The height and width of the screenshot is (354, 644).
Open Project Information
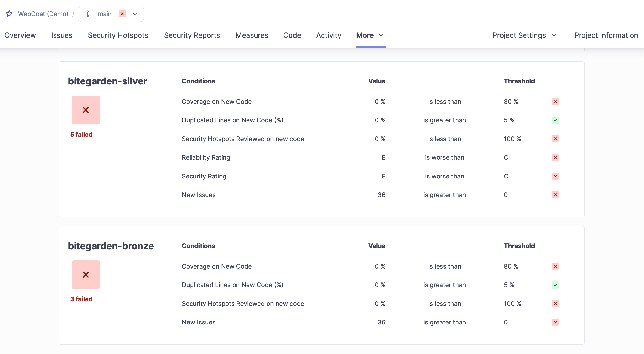(606, 35)
